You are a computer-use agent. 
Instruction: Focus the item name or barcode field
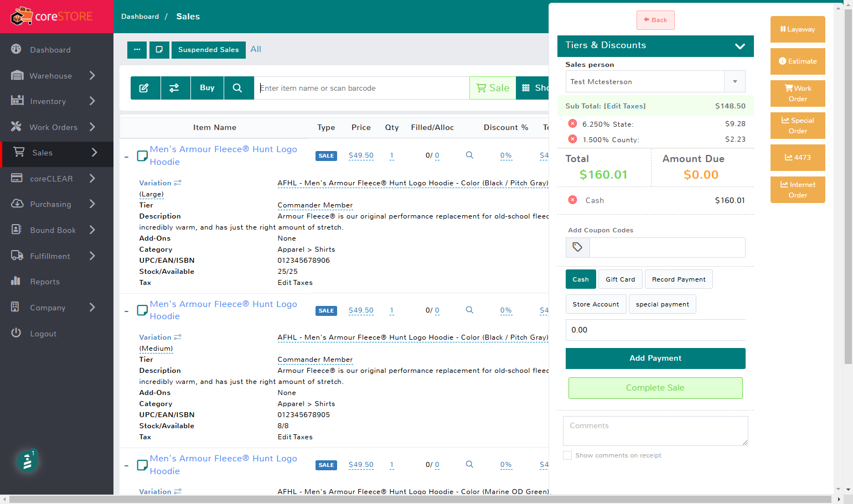point(362,88)
